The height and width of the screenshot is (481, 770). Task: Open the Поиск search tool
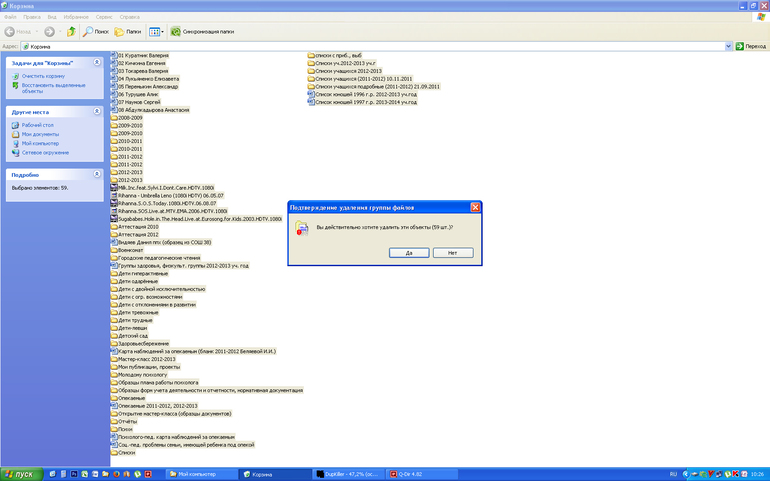96,32
